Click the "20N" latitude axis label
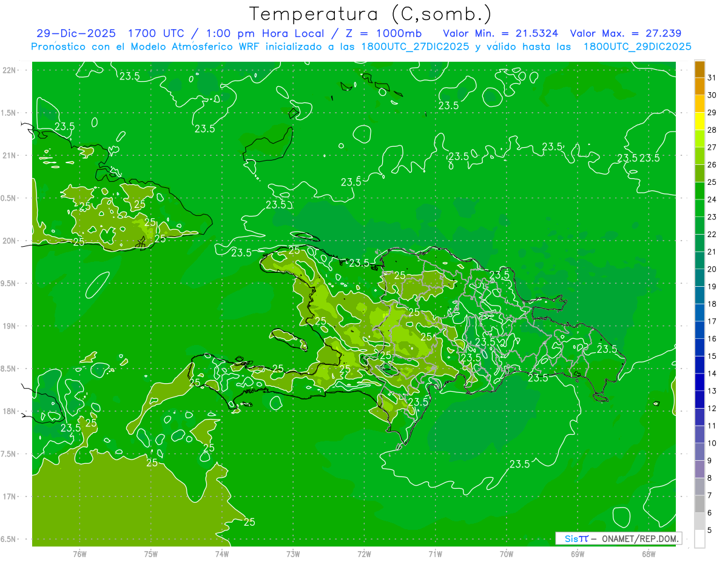728x562 pixels. pos(10,241)
